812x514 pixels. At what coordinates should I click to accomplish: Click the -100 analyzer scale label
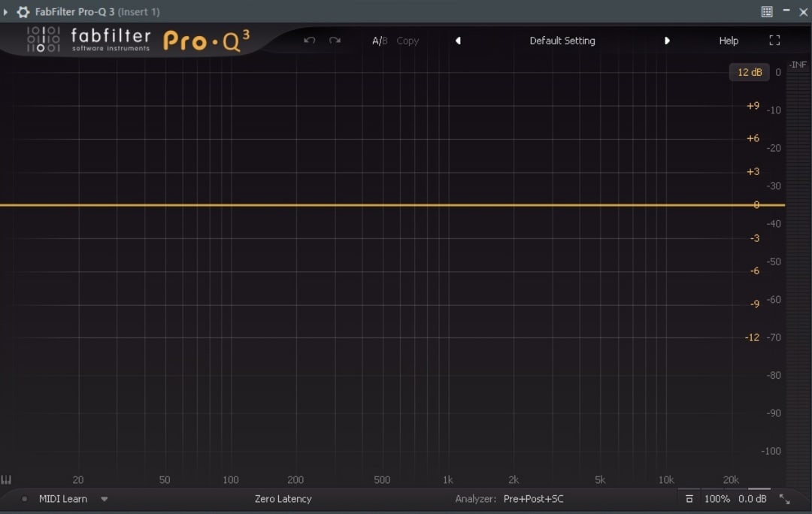click(771, 452)
